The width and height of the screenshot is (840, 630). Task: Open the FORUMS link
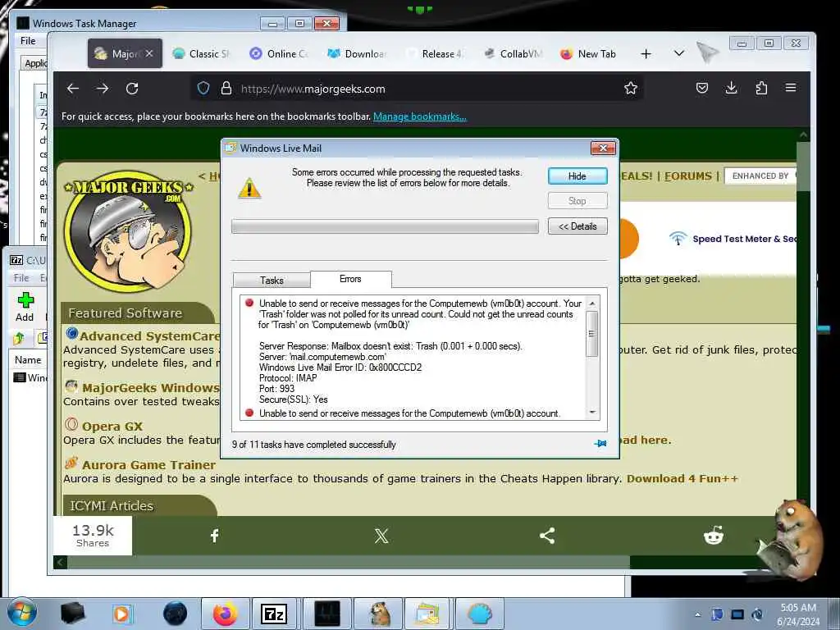(688, 176)
